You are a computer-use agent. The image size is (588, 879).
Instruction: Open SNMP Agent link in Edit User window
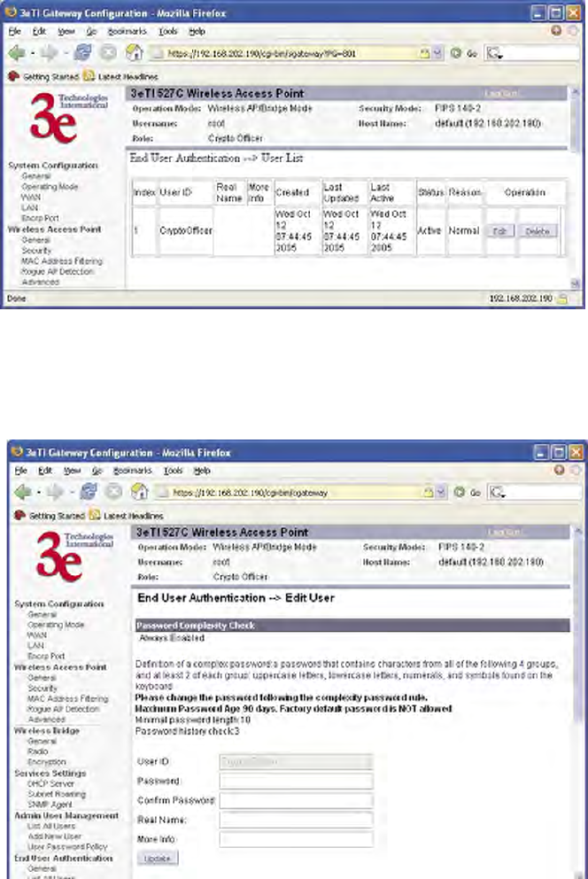(50, 805)
